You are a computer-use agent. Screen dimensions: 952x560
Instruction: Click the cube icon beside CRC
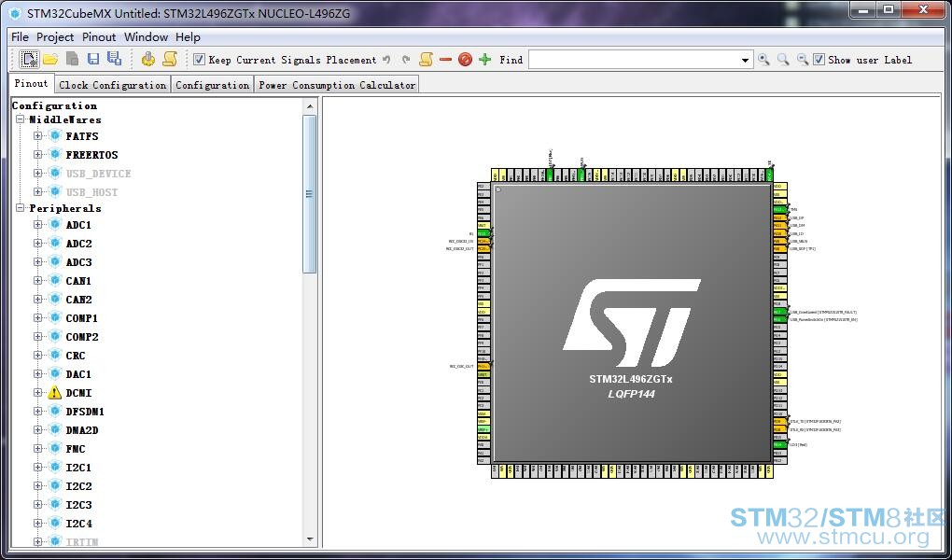[55, 355]
